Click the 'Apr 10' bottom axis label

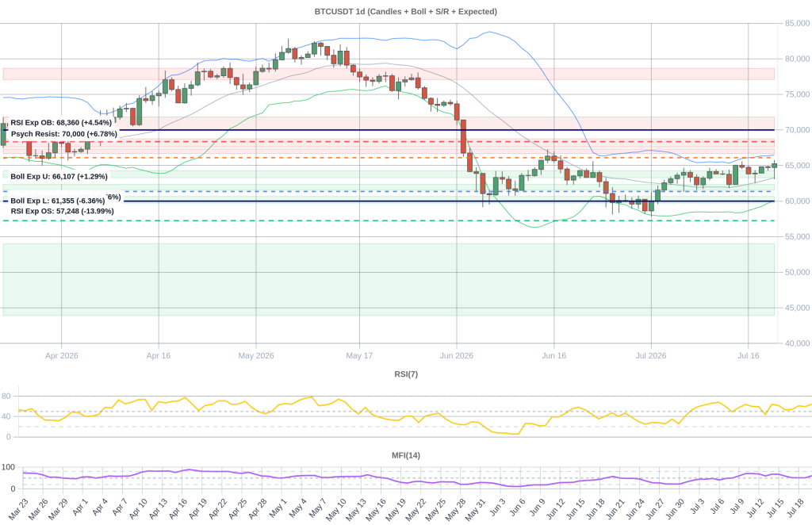coord(138,509)
